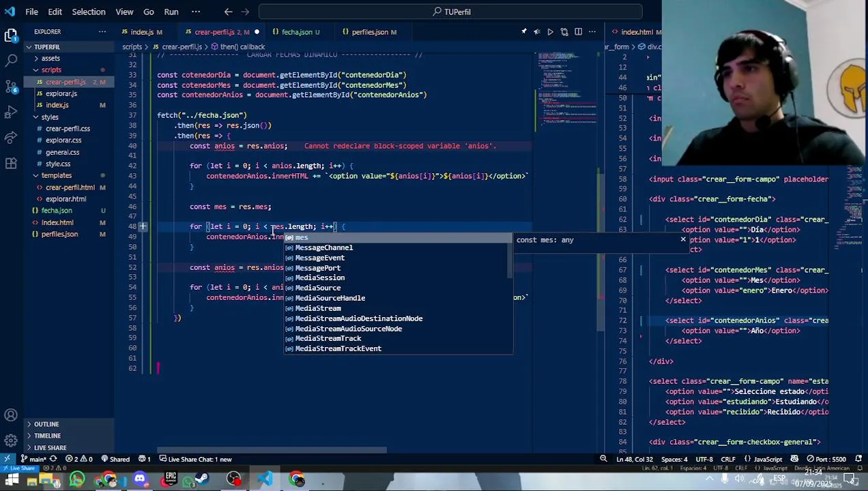
Task: Open Epic Games launcher from taskbar
Action: tap(171, 479)
